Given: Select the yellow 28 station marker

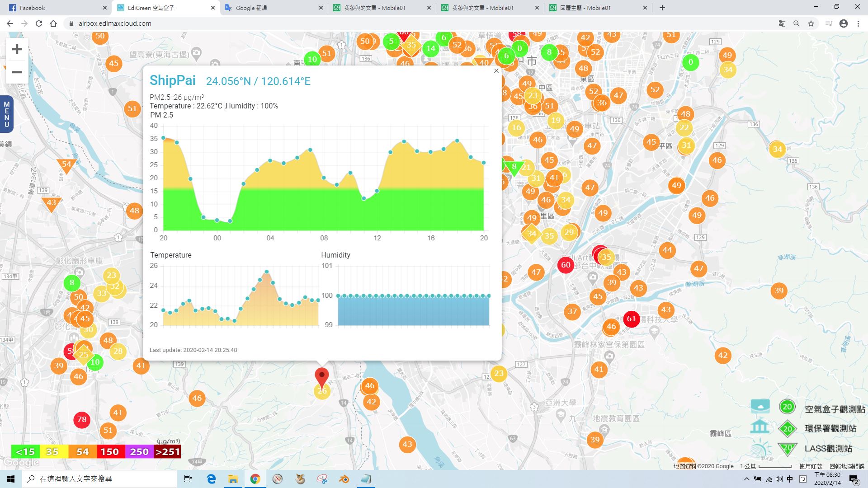Looking at the screenshot, I should point(118,351).
